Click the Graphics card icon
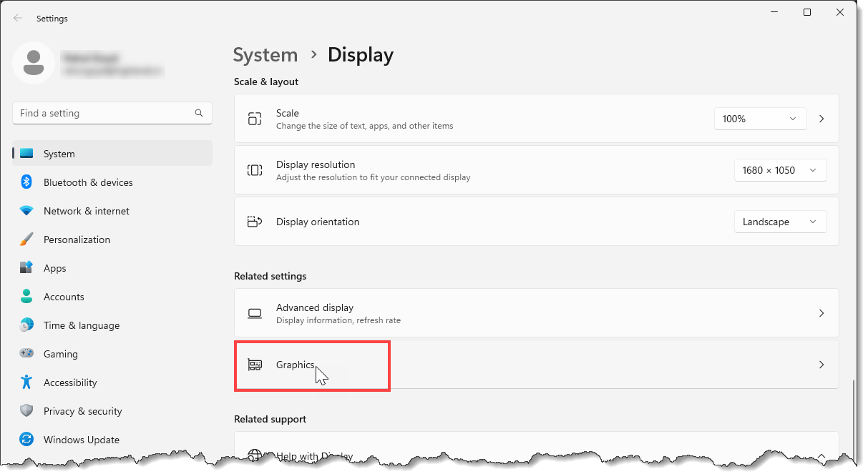868x474 pixels. [255, 365]
